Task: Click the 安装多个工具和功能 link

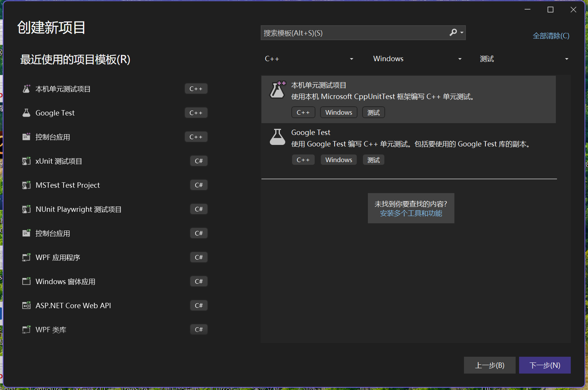Action: [x=411, y=213]
